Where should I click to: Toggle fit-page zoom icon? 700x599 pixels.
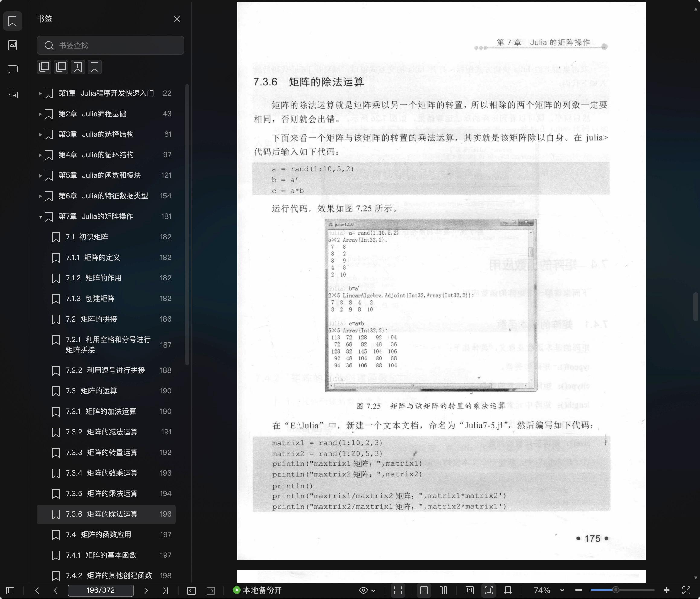pos(489,591)
